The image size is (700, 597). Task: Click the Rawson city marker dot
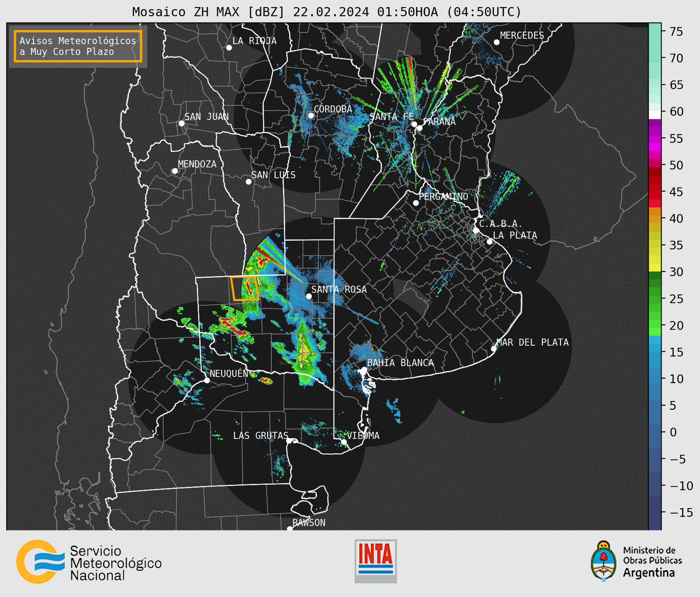(x=290, y=529)
